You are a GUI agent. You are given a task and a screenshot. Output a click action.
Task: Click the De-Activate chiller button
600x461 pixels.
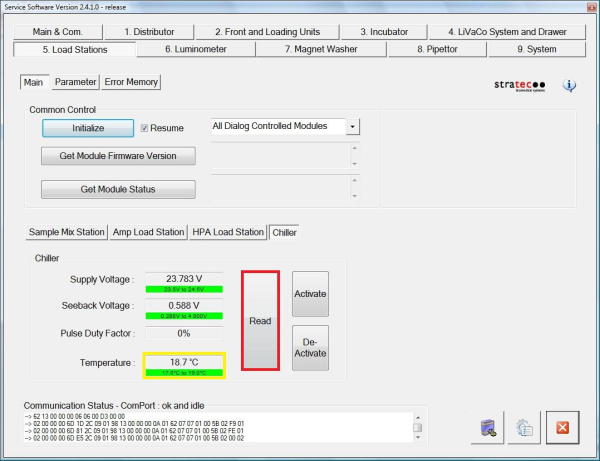pyautogui.click(x=310, y=347)
